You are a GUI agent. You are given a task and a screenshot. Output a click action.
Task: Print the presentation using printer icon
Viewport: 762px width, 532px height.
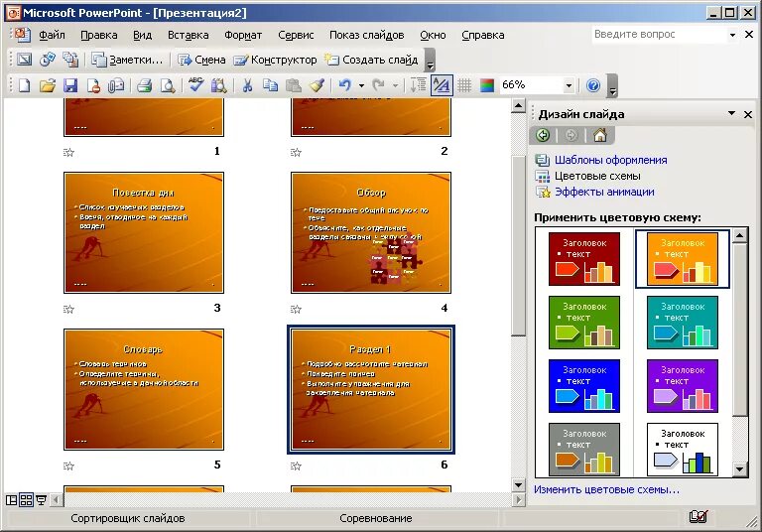tap(144, 85)
